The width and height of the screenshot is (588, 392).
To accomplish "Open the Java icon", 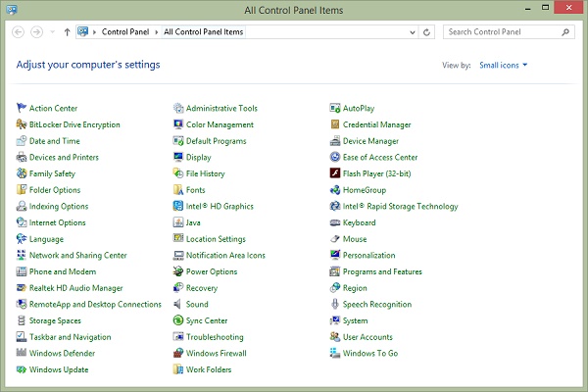I will pos(178,222).
